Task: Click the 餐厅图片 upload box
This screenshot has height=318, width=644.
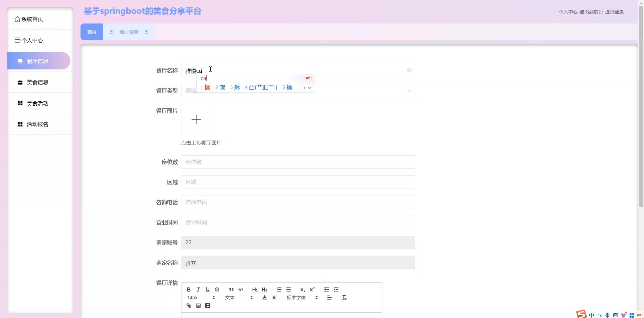Action: [196, 119]
